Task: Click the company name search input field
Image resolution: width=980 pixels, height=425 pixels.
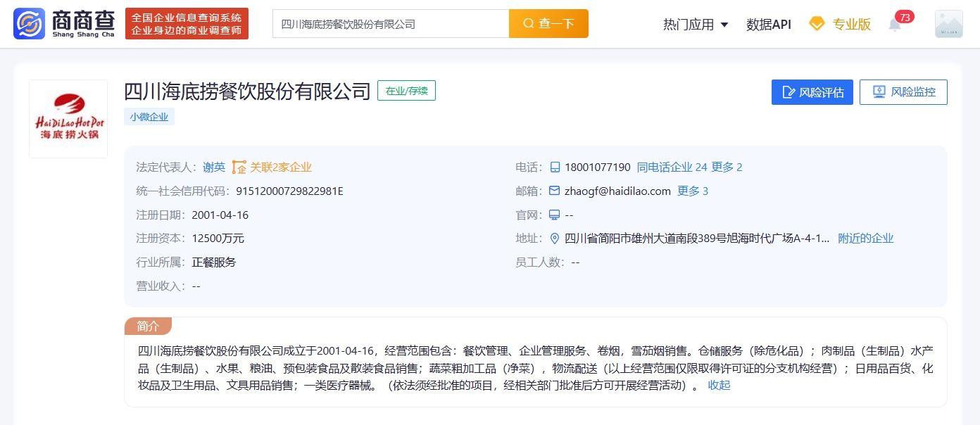Action: click(x=391, y=23)
